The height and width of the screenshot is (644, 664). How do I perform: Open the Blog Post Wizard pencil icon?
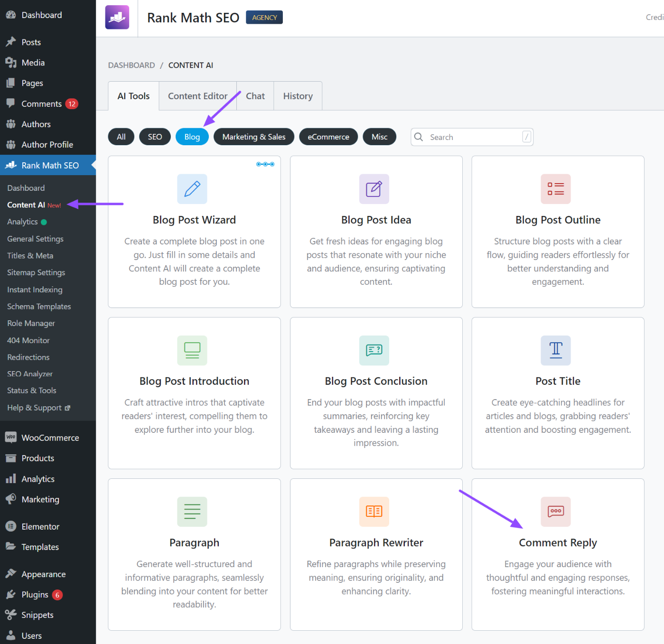click(x=192, y=189)
